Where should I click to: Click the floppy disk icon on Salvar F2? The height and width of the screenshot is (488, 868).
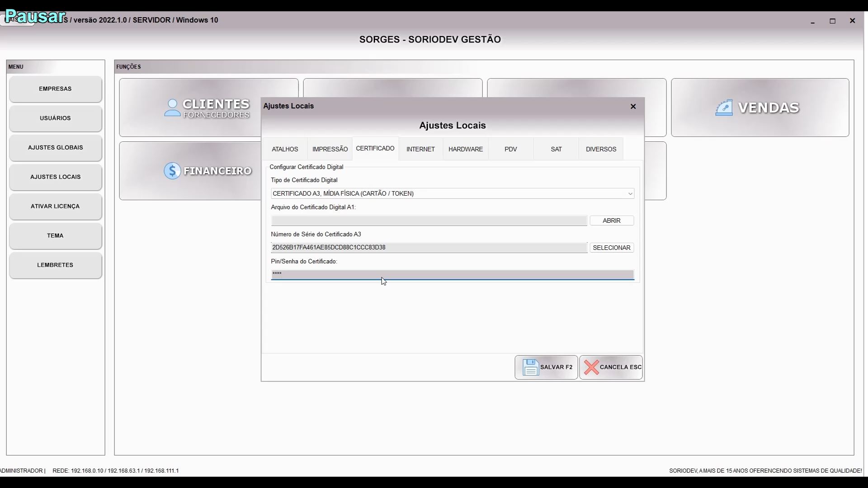[x=530, y=367]
